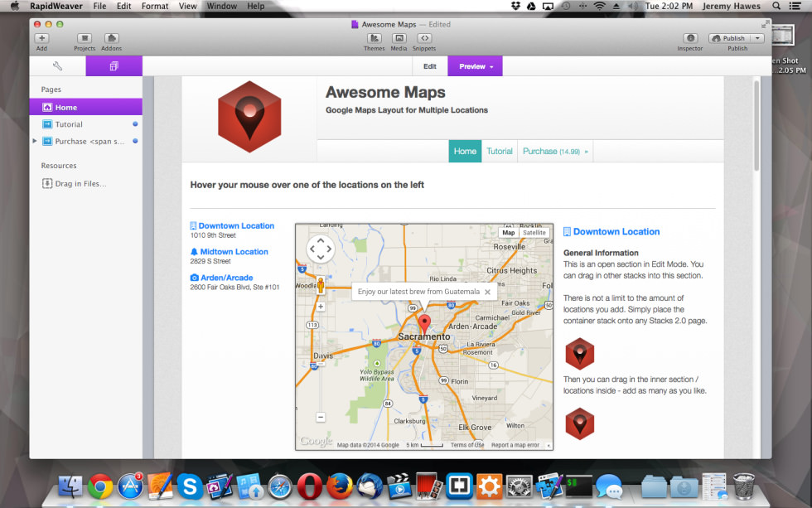Image resolution: width=812 pixels, height=508 pixels.
Task: Click the map expand overview arrow
Action: pyautogui.click(x=549, y=446)
